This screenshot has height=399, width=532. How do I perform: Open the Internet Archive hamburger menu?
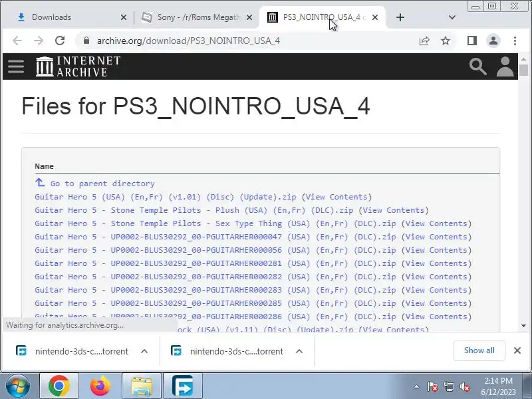coord(16,66)
